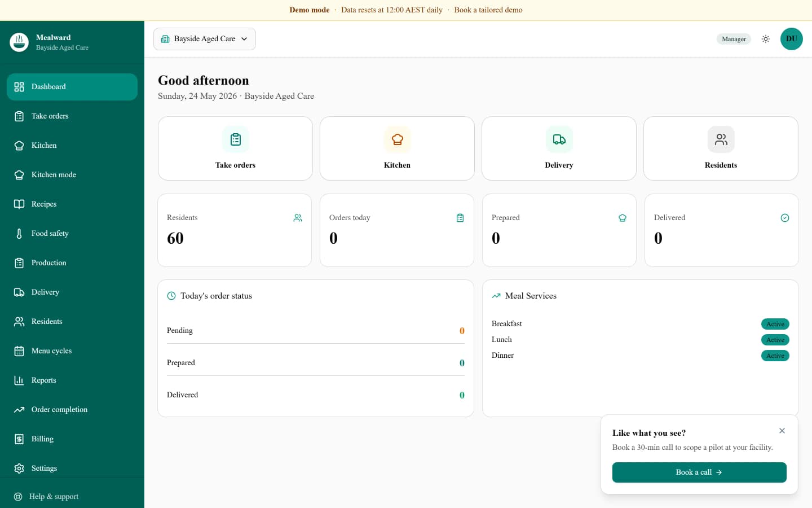Screen dimensions: 812x508
Task: Click the Orders today tile label
Action: click(350, 218)
